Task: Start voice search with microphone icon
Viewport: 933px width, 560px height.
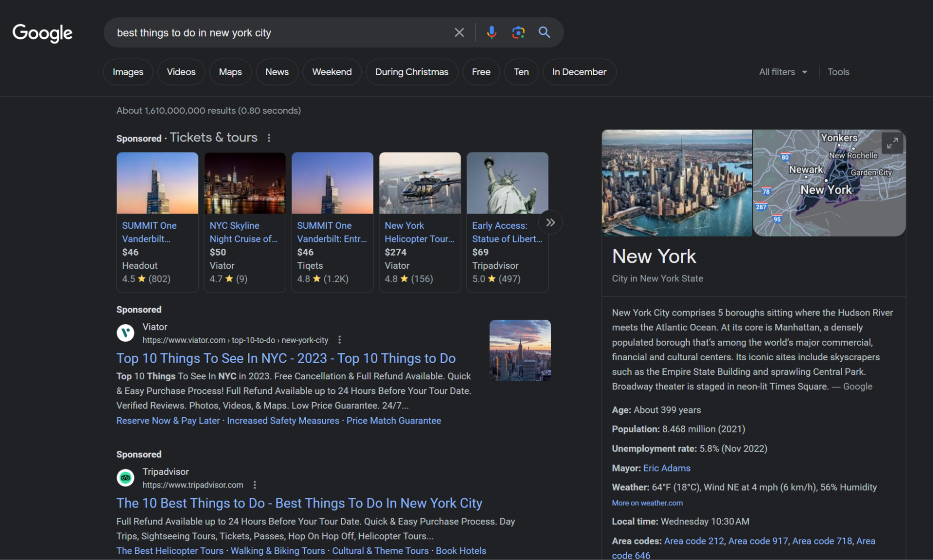Action: tap(491, 32)
